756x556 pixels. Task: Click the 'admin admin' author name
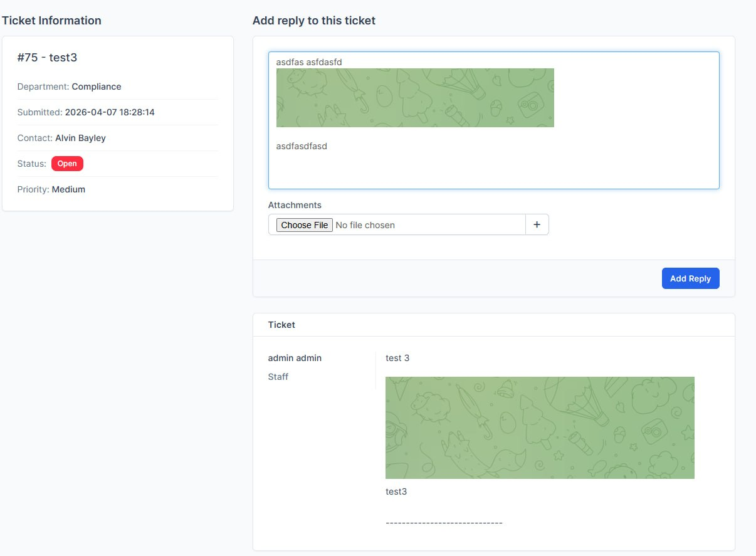pos(295,358)
